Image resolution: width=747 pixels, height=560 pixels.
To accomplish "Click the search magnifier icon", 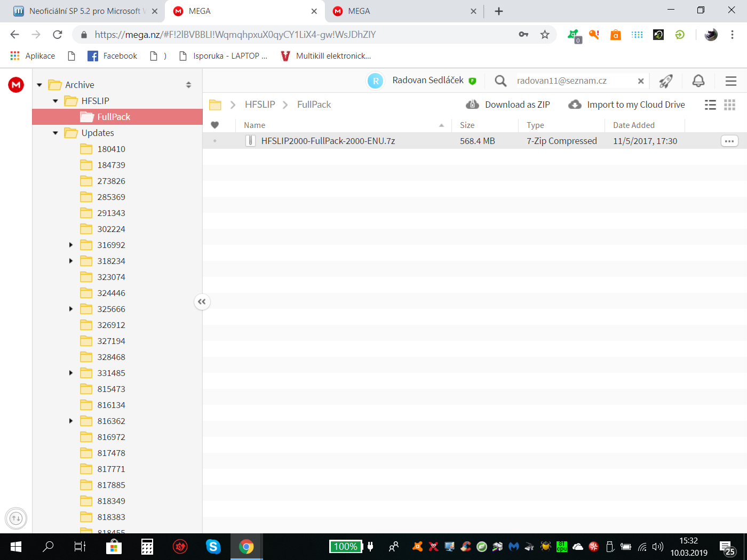I will point(500,81).
